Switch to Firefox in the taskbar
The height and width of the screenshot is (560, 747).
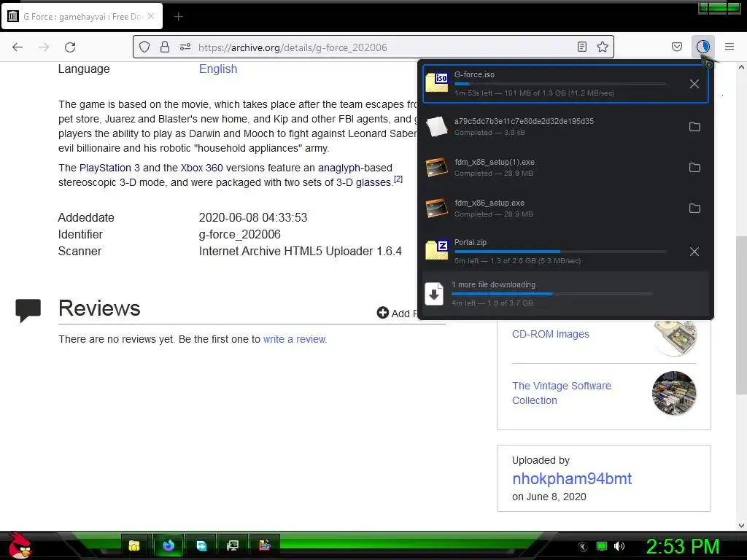click(x=169, y=545)
